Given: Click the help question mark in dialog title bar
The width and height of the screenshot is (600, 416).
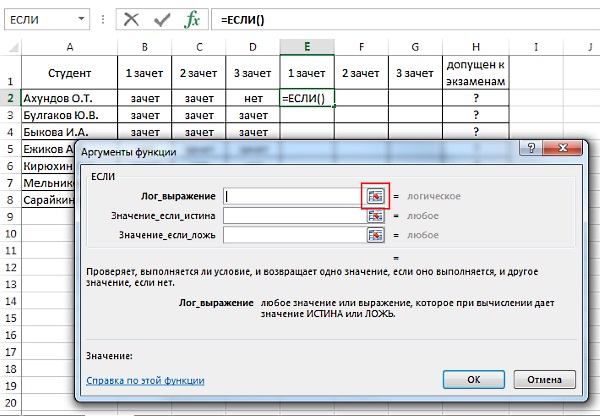Looking at the screenshot, I should (528, 150).
